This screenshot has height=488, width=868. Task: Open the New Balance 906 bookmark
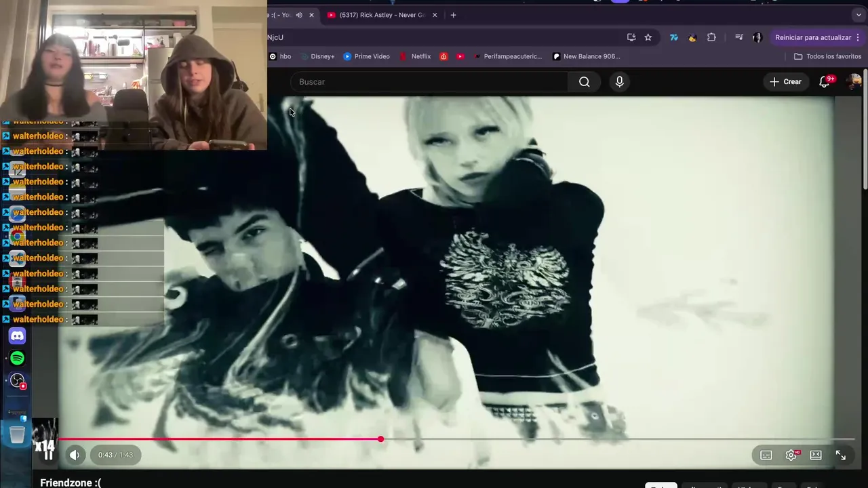587,56
